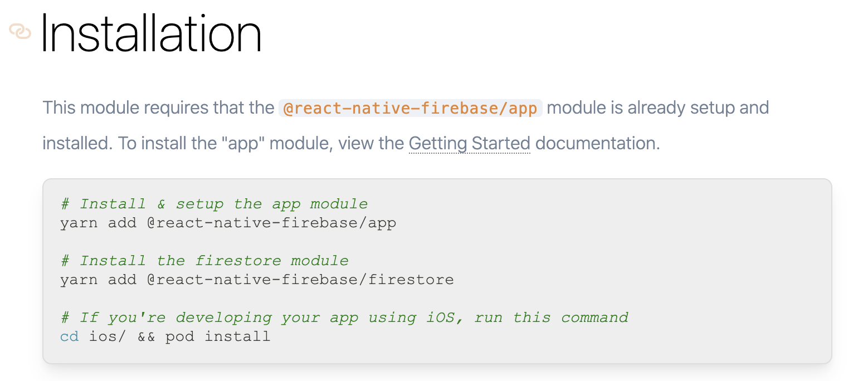Select the @react-native-firebase/app inline code badge
868x381 pixels.
(x=411, y=108)
